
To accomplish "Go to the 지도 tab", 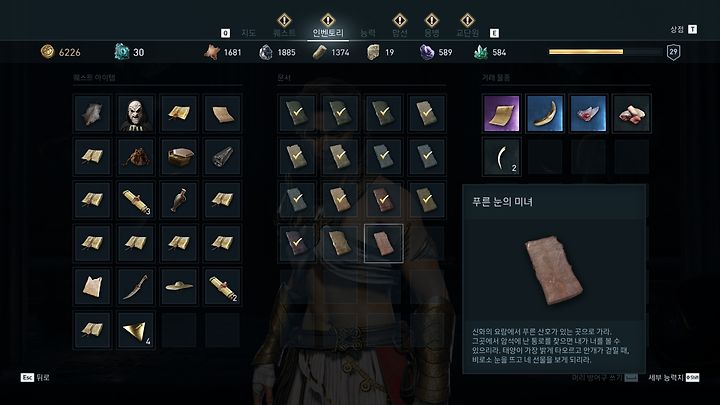I will 248,33.
